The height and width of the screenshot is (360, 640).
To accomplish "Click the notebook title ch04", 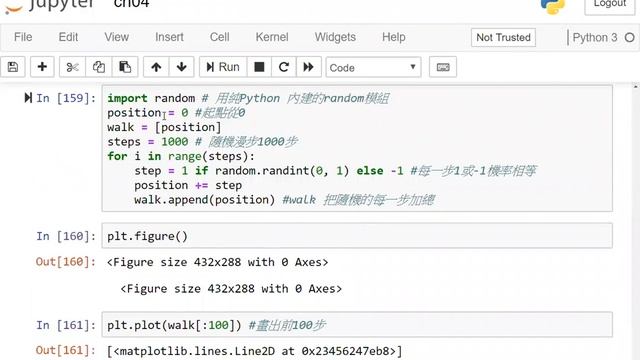I will [x=131, y=4].
